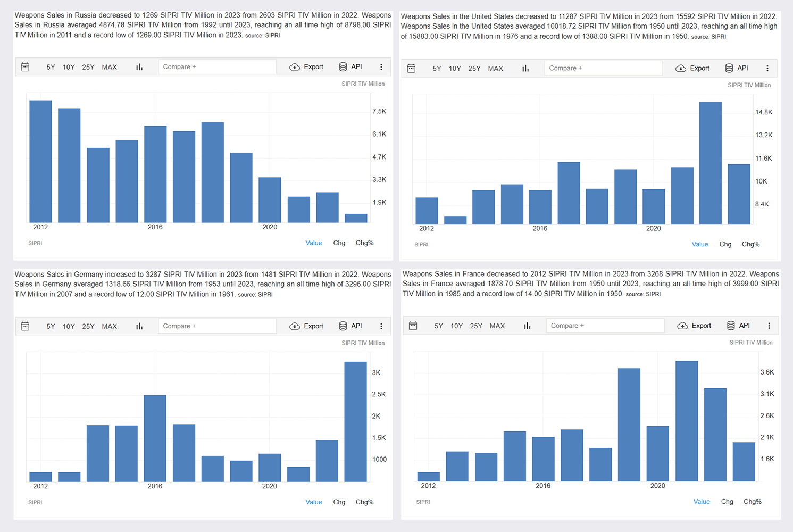Switch Russia chart to Chg% view
This screenshot has width=793, height=532.
tap(365, 243)
